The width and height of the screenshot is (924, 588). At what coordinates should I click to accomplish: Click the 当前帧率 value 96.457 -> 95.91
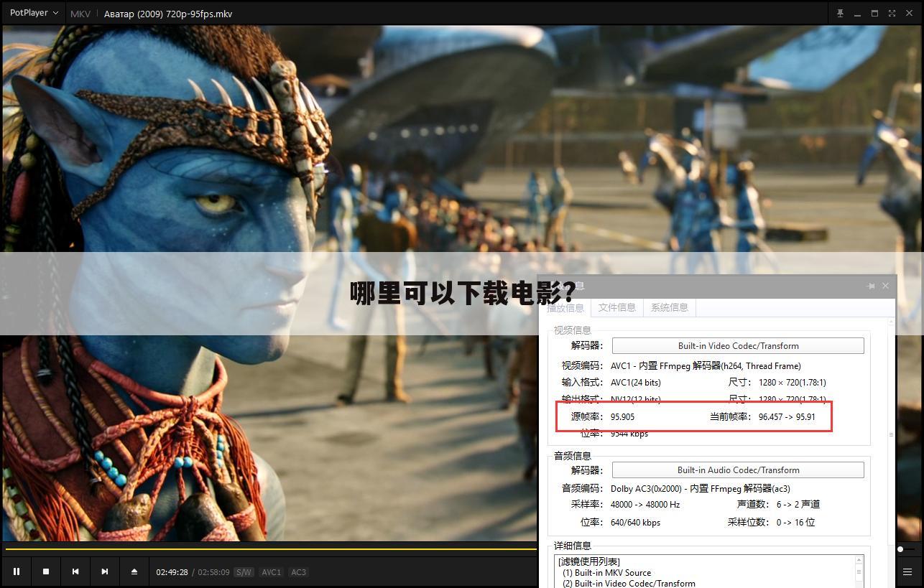click(x=787, y=416)
